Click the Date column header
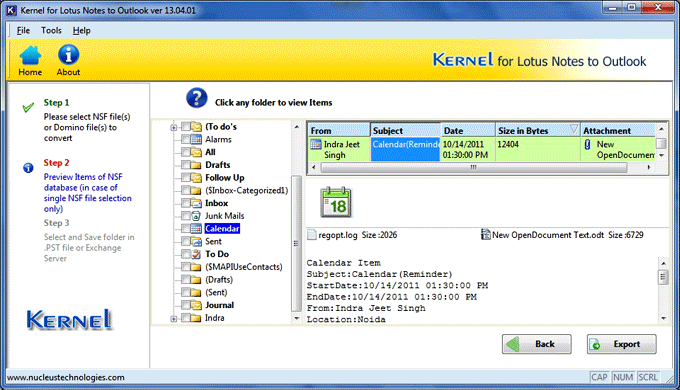 point(468,130)
